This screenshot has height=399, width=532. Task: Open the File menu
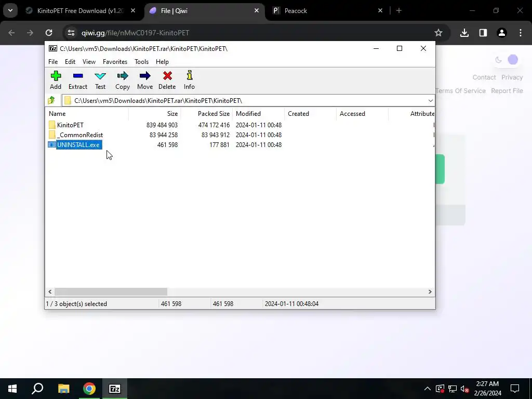click(53, 62)
